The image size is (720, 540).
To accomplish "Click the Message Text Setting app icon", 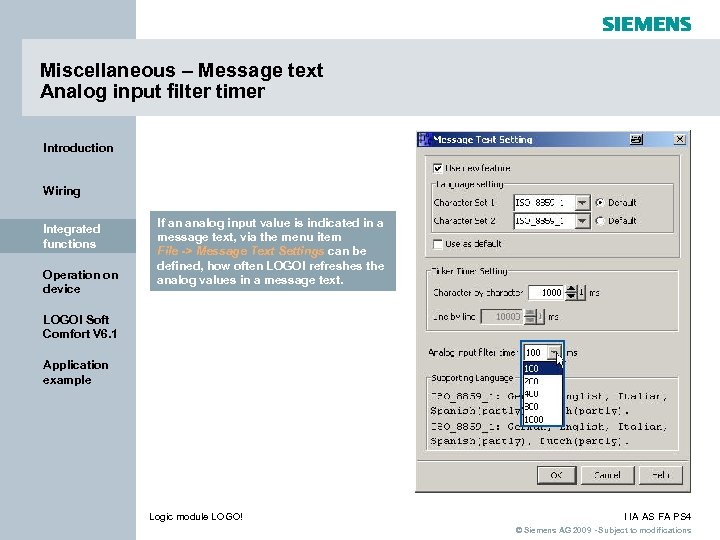I will 424,139.
